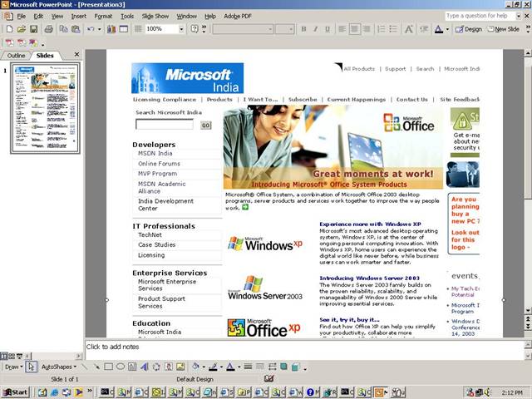Viewport: 532px width, 399px height.
Task: Click the Insert Chart icon
Action: [111, 29]
